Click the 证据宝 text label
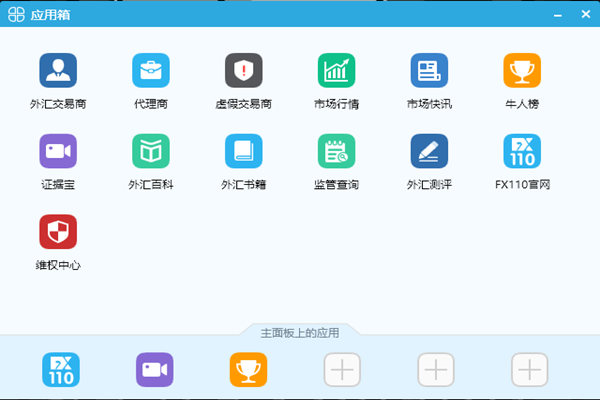Image resolution: width=600 pixels, height=400 pixels. (x=58, y=185)
